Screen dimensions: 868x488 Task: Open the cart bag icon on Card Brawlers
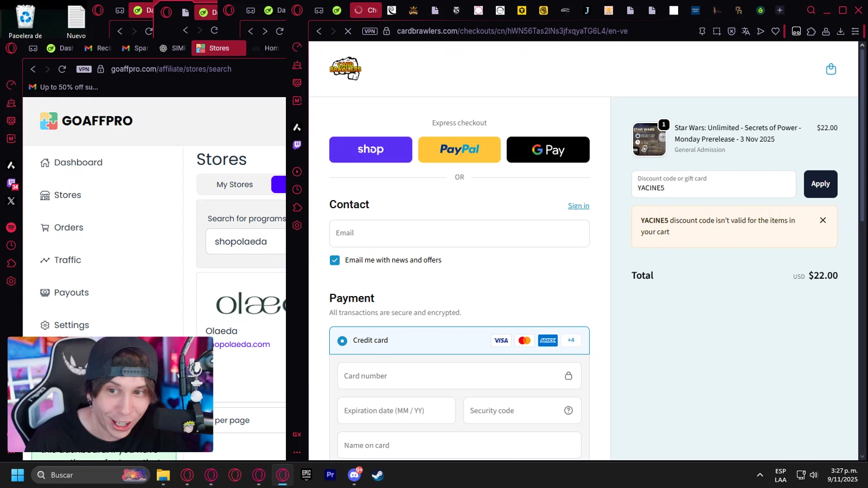click(831, 69)
